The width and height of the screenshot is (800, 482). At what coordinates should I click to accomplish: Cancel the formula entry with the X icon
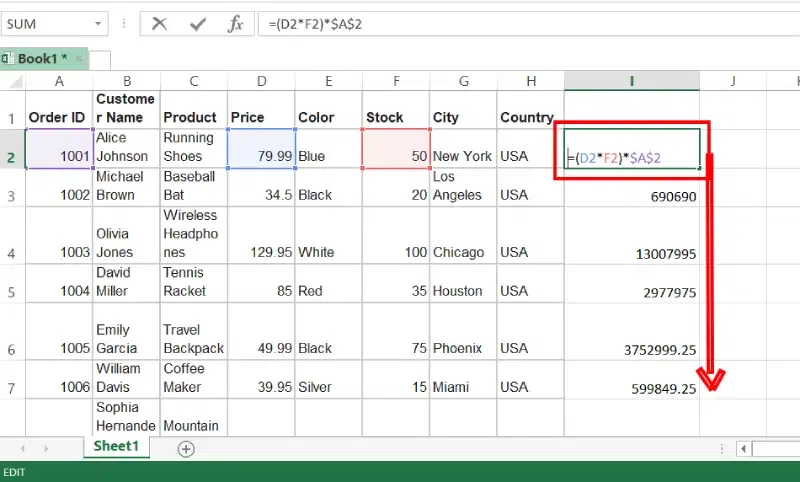tap(160, 24)
